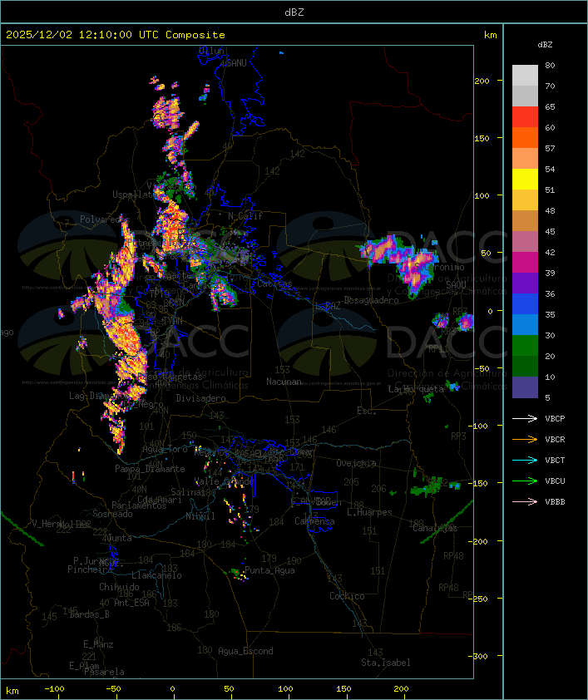
Task: Click the VBCT legend label
Action: (x=555, y=461)
